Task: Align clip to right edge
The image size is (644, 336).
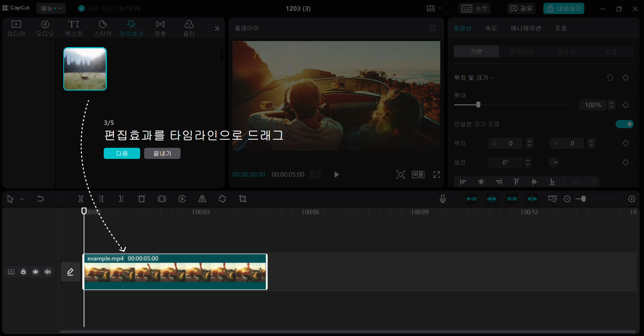Action: coord(499,182)
